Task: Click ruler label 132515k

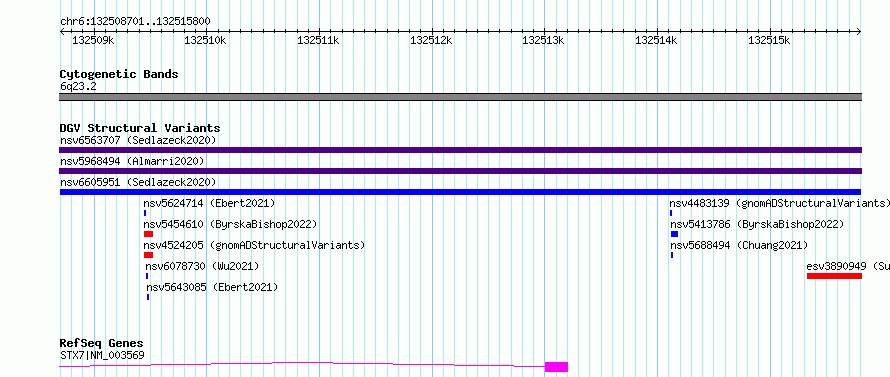Action: click(x=770, y=40)
